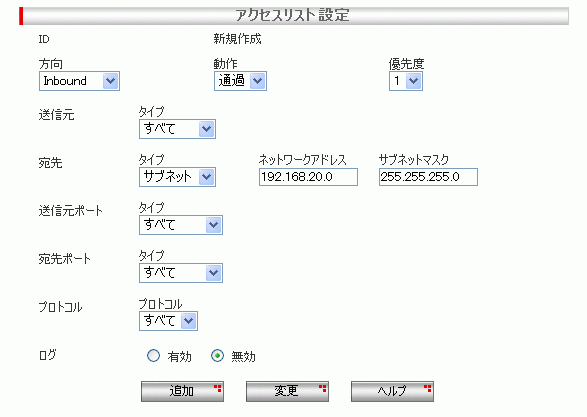The width and height of the screenshot is (587, 417).
Task: Open 送信元 タイプ dropdown
Action: [177, 129]
